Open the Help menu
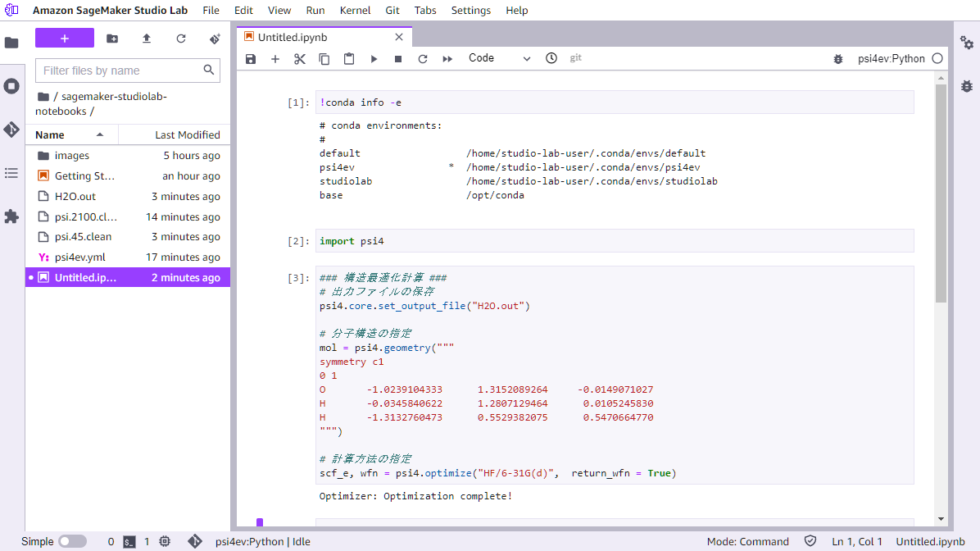This screenshot has width=980, height=551. (516, 11)
